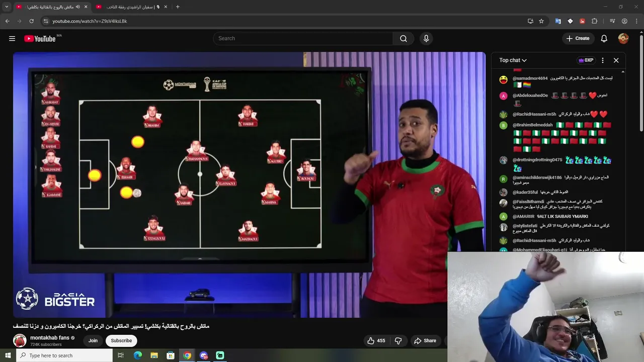This screenshot has height=362, width=644.
Task: Open the Google Translate extension icon
Action: click(558, 21)
